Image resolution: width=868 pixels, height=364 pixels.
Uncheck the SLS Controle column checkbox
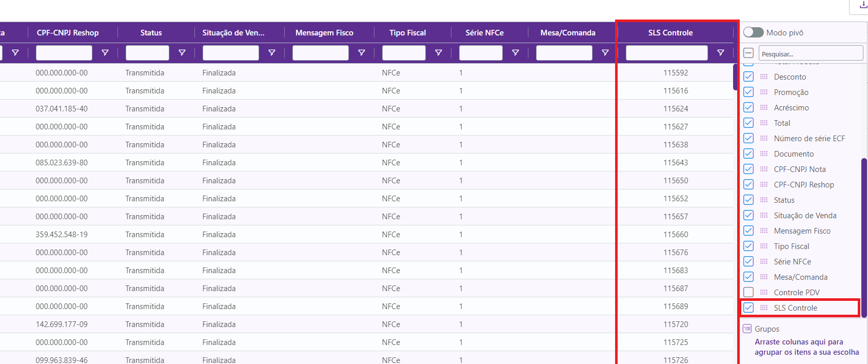(x=748, y=308)
